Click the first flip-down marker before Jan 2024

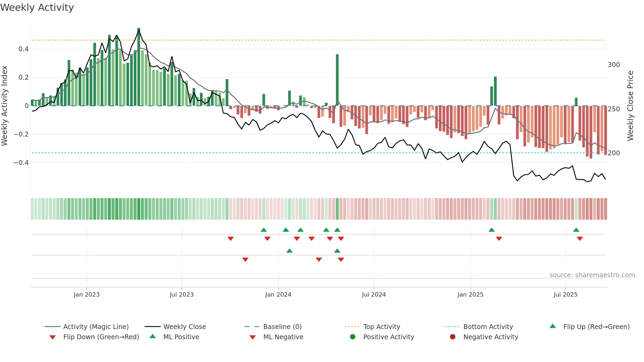pos(230,239)
